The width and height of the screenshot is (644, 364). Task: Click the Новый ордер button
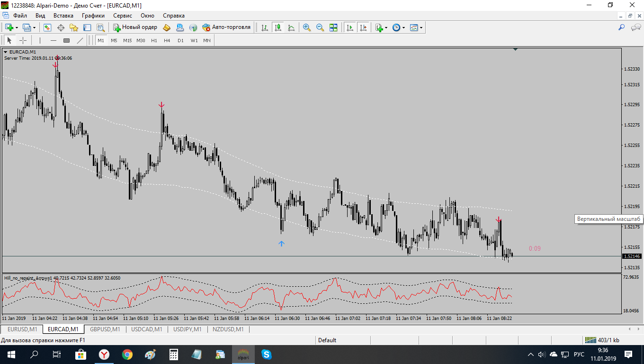click(x=135, y=27)
